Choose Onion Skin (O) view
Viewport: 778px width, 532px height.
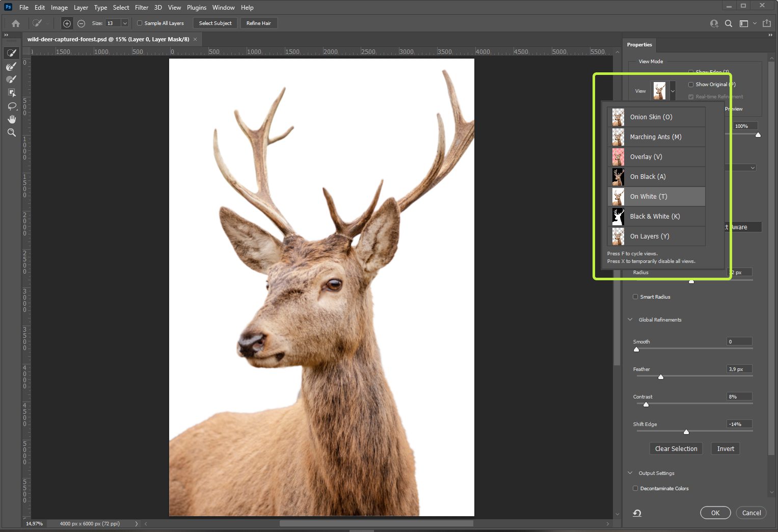coord(656,117)
